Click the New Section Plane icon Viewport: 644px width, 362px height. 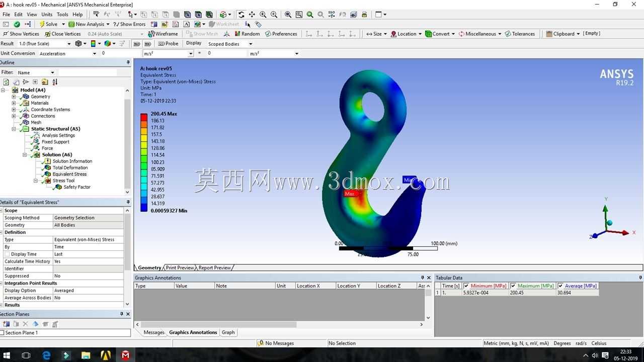6,324
